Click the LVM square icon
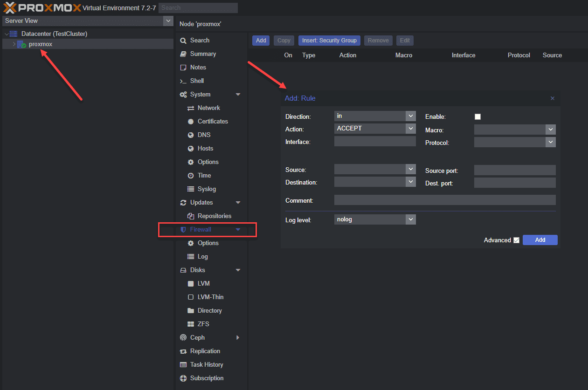Viewport: 588px width, 390px height. coord(191,284)
